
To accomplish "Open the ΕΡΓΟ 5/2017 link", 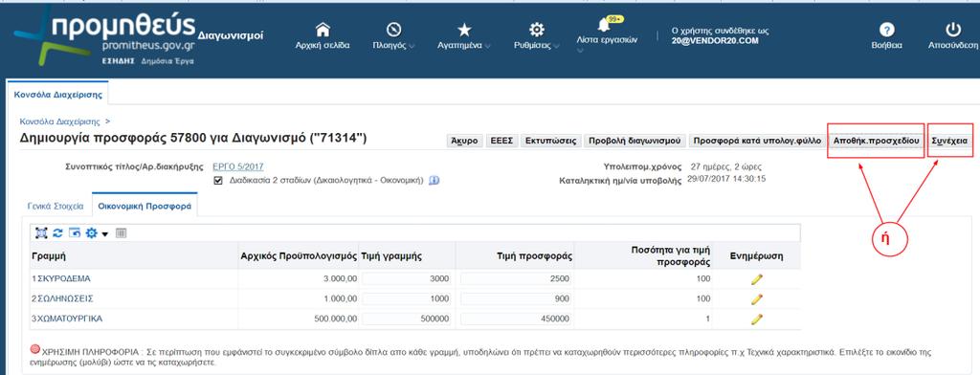I will click(x=238, y=166).
